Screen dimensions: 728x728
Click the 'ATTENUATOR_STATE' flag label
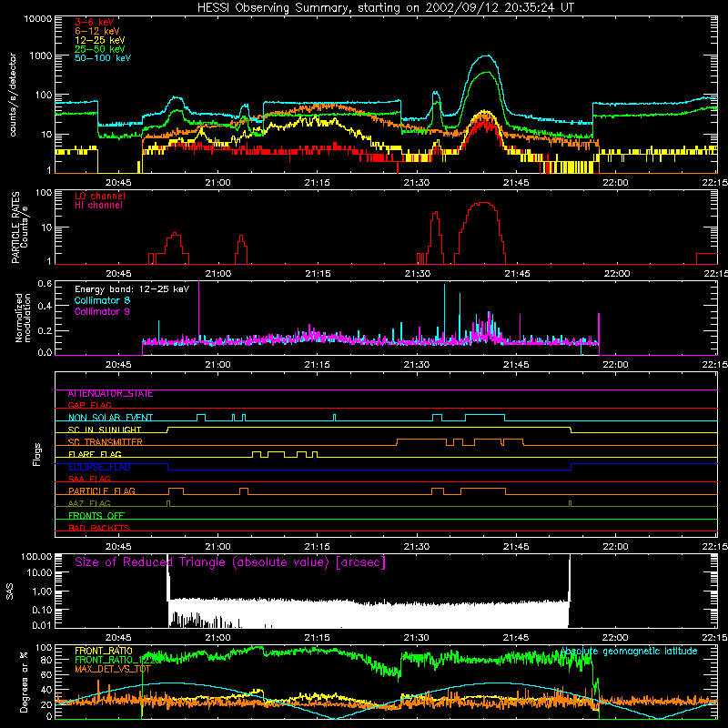pyautogui.click(x=110, y=394)
